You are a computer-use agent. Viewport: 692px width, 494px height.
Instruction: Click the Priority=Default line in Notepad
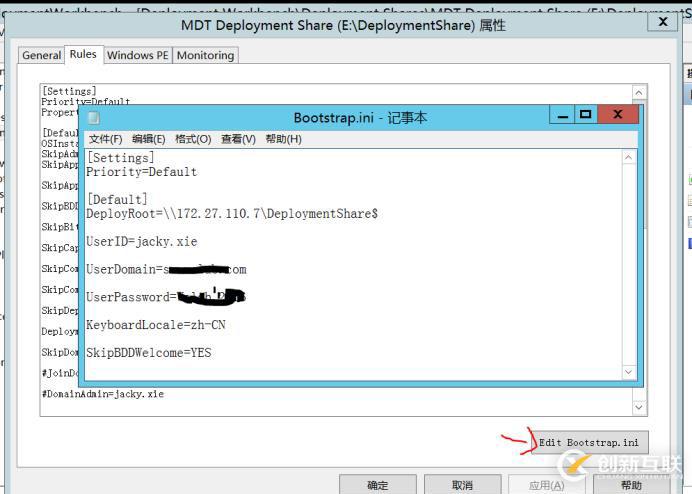point(142,172)
